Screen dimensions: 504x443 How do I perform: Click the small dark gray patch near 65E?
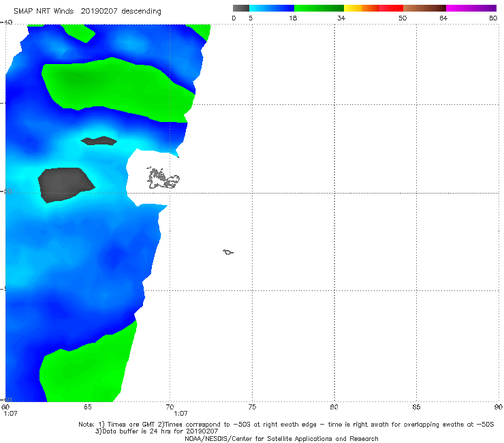pyautogui.click(x=99, y=141)
